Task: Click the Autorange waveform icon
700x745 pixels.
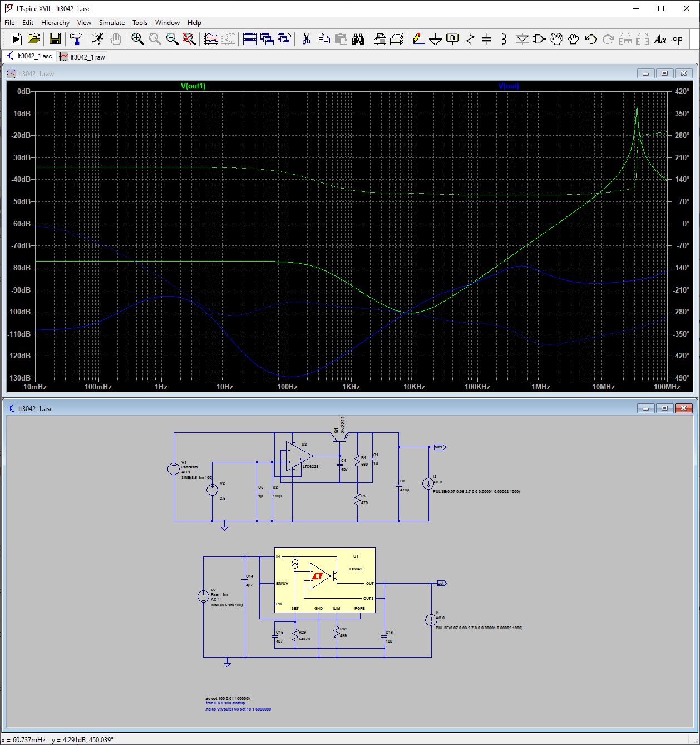Action: coord(211,39)
